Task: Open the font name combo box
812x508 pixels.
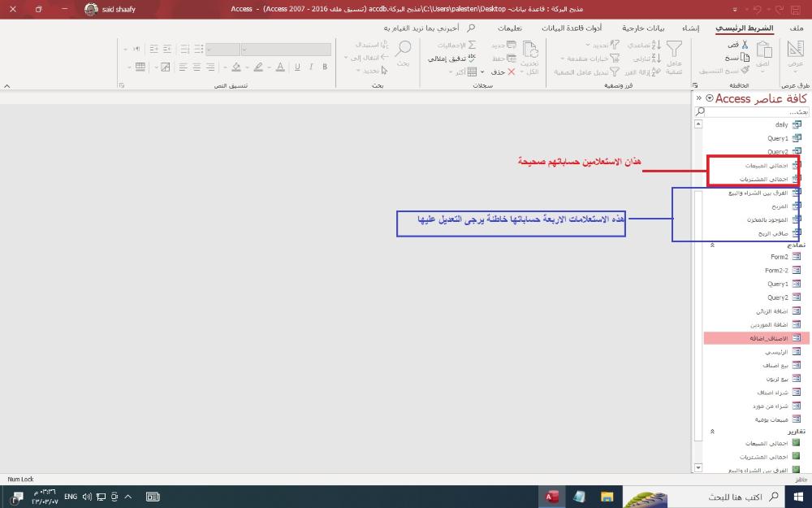Action: coord(286,50)
